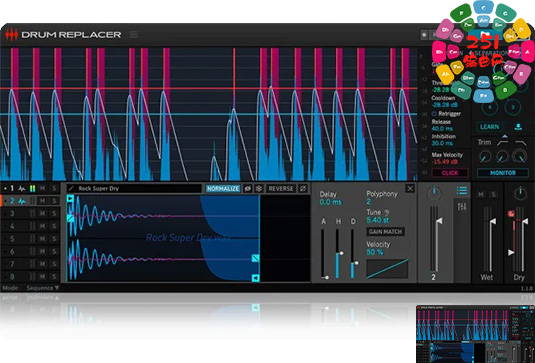Click the Tune value 5.40 st
The height and width of the screenshot is (363, 535).
click(378, 220)
